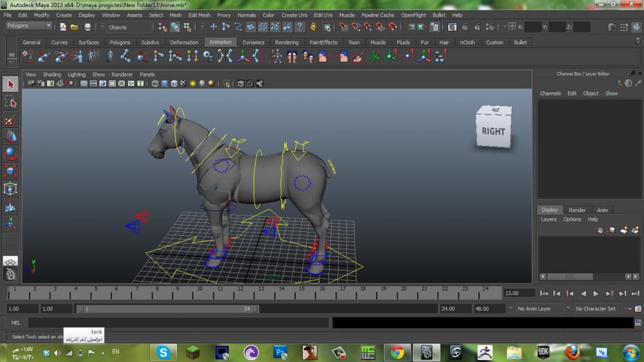
Task: Click the Move tool cone icon
Action: click(x=10, y=137)
